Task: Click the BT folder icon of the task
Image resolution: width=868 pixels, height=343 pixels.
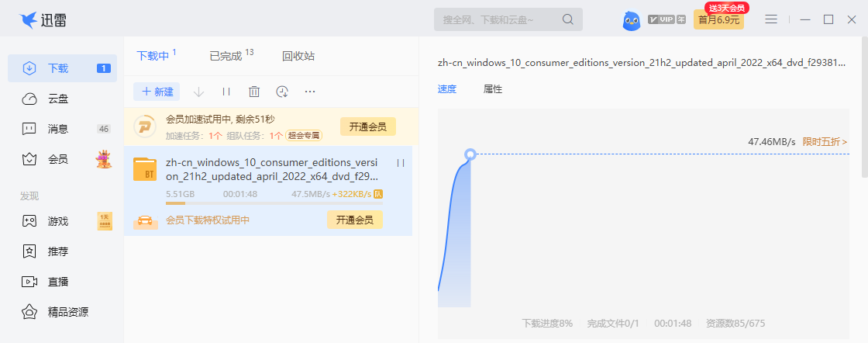Action: click(x=145, y=169)
